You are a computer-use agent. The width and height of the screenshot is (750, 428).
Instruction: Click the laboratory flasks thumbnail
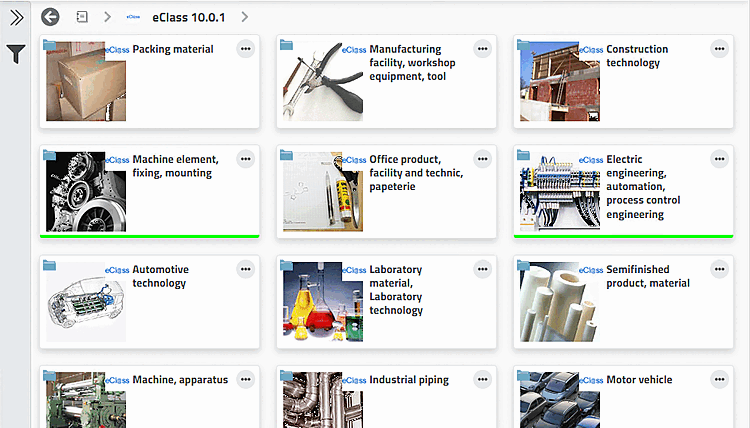click(x=323, y=302)
